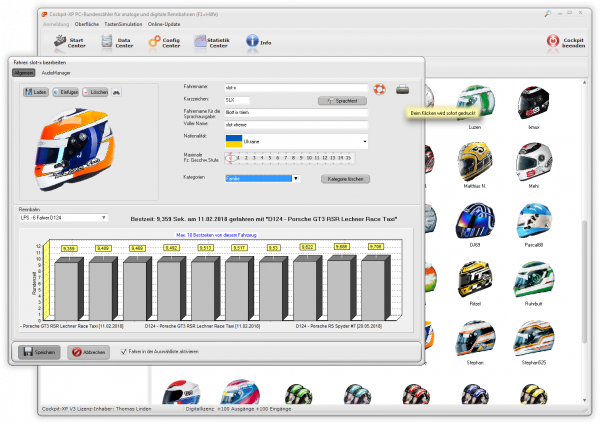
Task: Set max speed level slider to 15
Action: tap(349, 158)
